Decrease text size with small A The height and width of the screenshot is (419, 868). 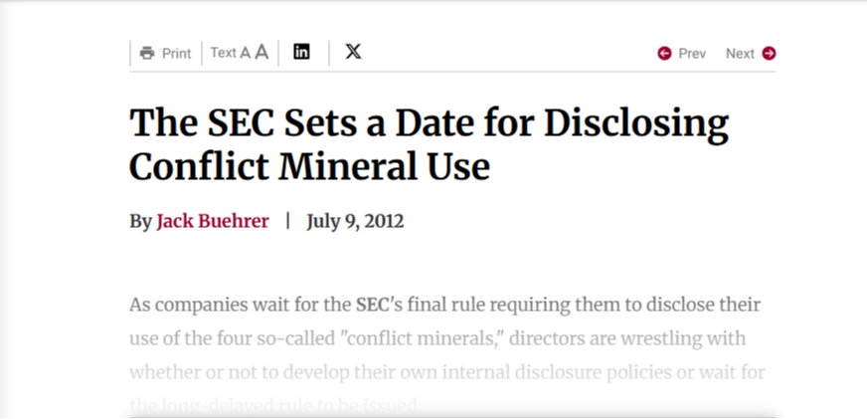tap(246, 53)
